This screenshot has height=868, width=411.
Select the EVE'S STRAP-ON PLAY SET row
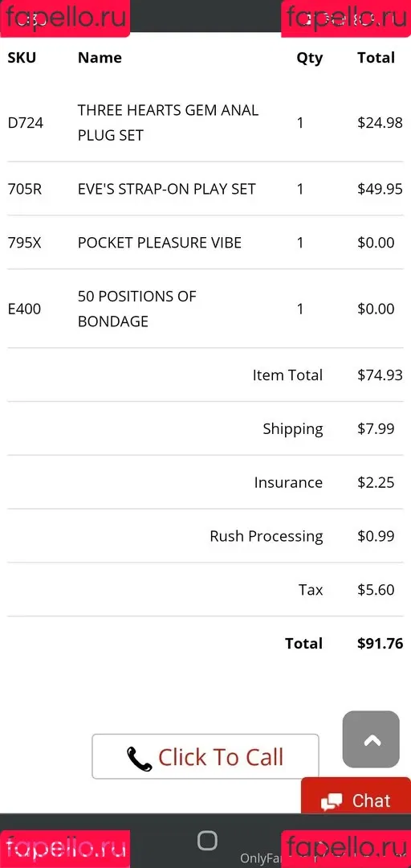click(x=205, y=189)
